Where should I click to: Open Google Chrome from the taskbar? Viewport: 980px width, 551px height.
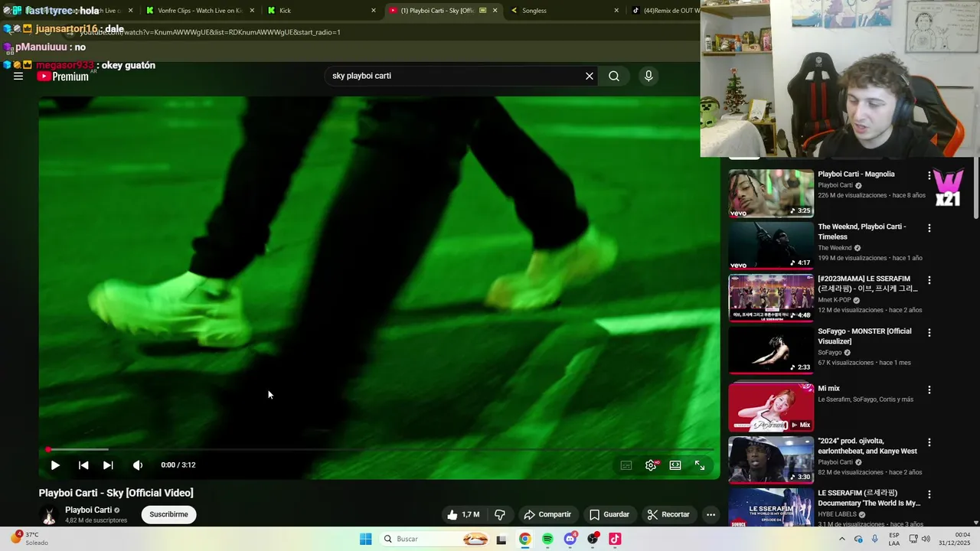pos(524,539)
